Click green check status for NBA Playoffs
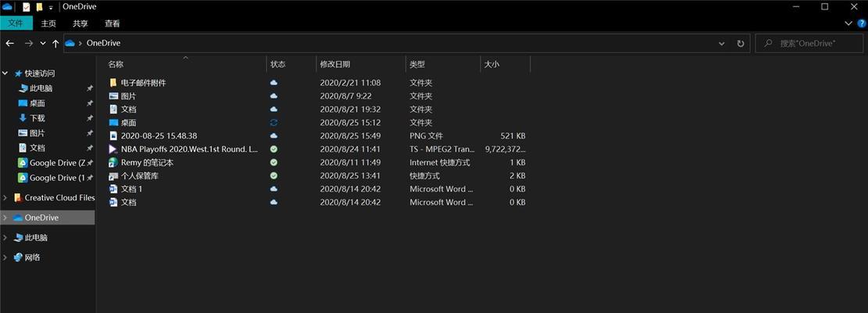 273,149
